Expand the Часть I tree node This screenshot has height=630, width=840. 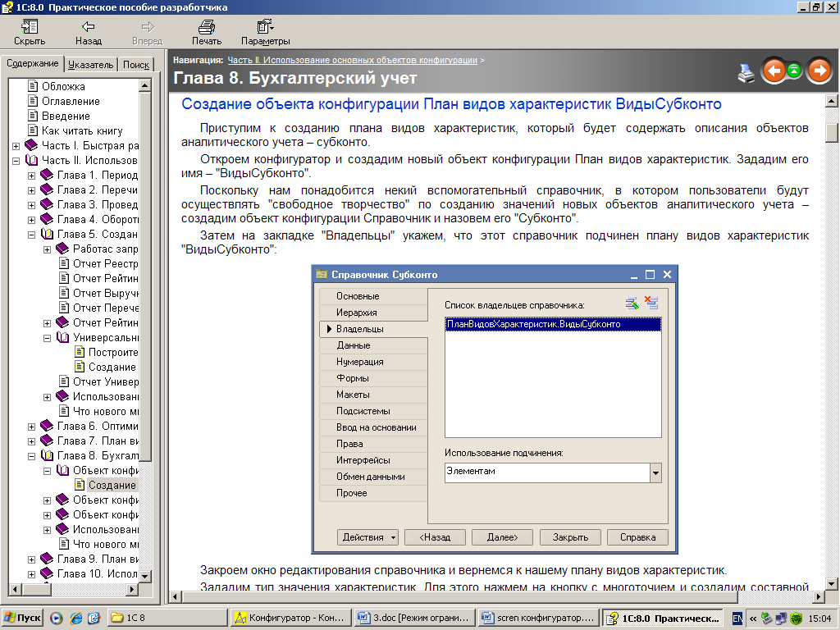(16, 146)
